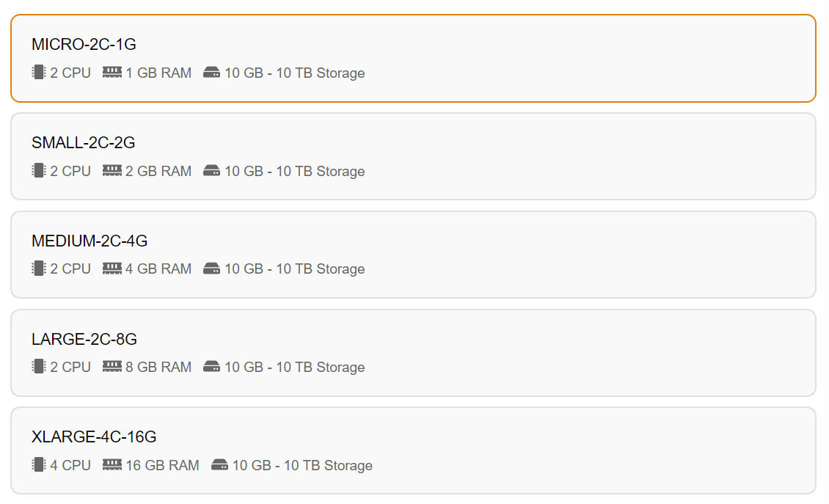Click the CPU chip icon in XLARGE-4C-16G
829x504 pixels.
coord(39,465)
